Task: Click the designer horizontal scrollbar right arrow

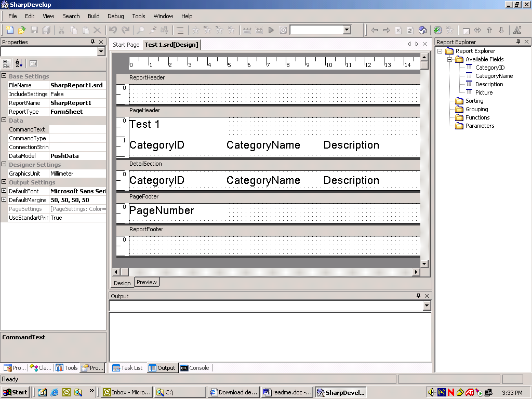Action: coord(416,272)
